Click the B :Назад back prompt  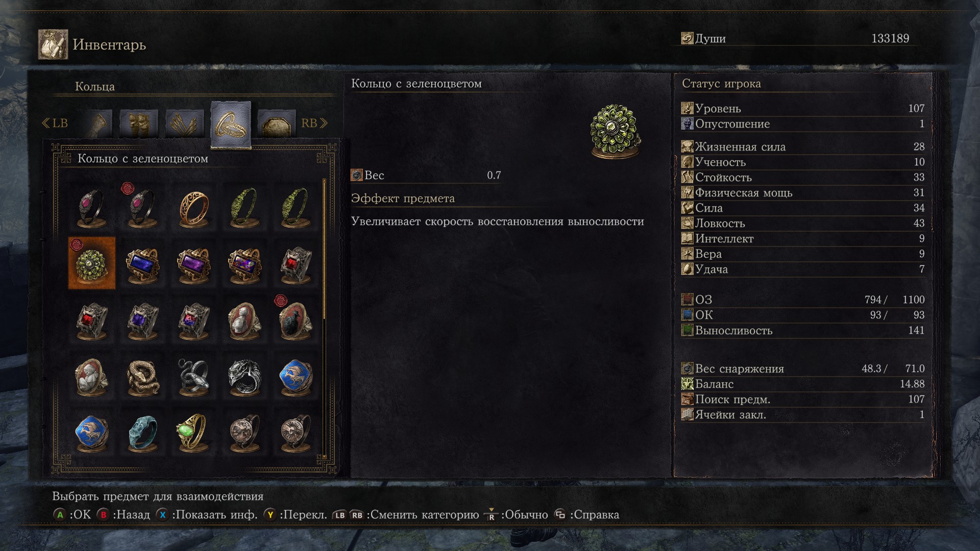coord(124,514)
